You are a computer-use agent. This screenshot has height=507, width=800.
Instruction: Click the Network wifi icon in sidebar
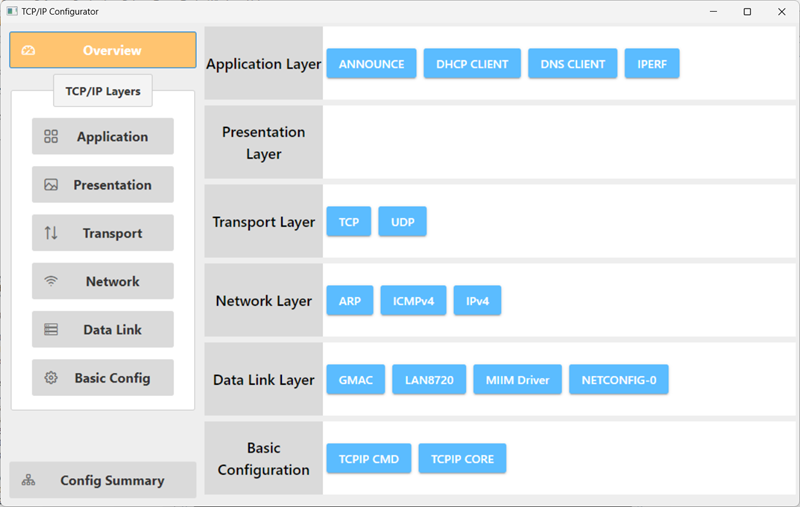[51, 281]
